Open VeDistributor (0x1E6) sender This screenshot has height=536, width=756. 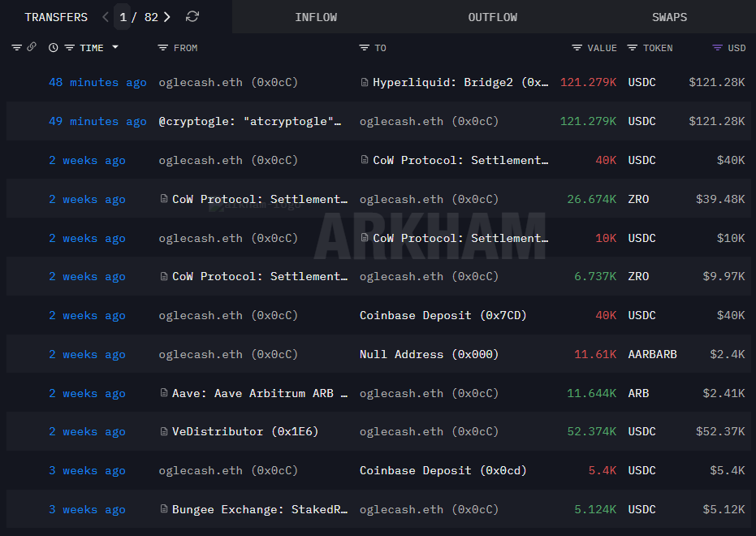point(245,431)
